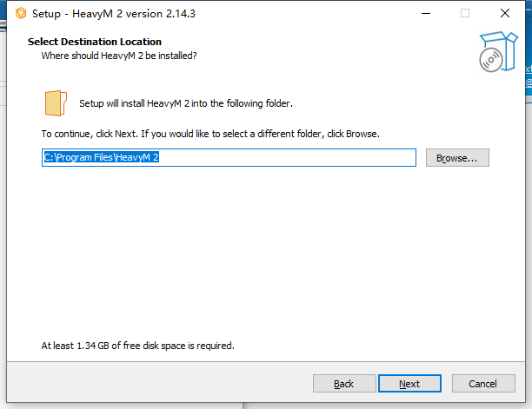The width and height of the screenshot is (532, 409).
Task: Minimize the HeavyM setup window
Action: pos(425,13)
